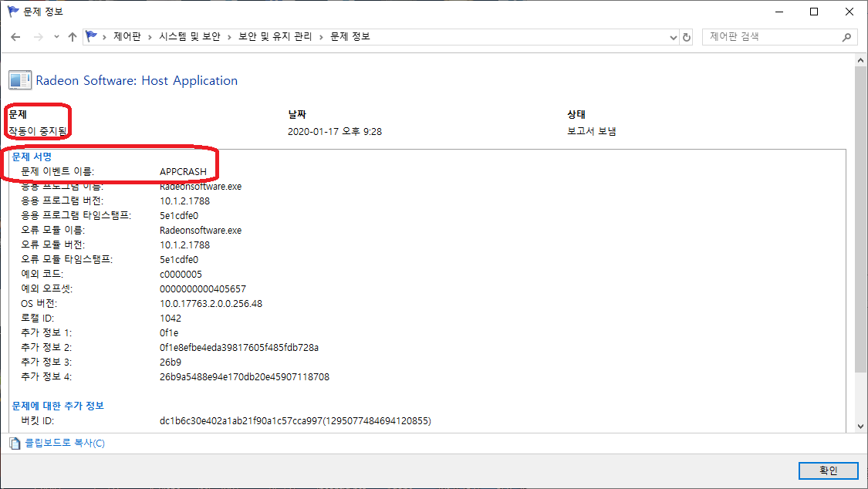The image size is (868, 489).
Task: Go back with the left arrow
Action: (15, 37)
